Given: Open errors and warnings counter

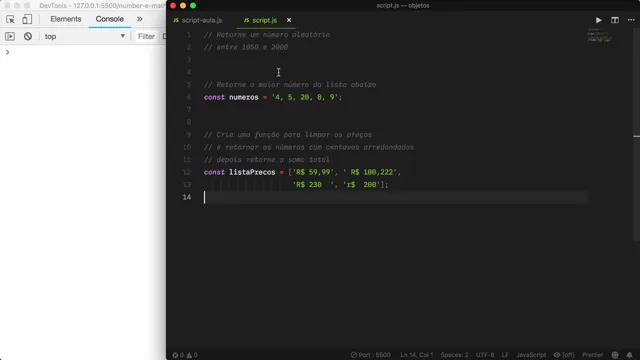Looking at the screenshot, I should [185, 355].
